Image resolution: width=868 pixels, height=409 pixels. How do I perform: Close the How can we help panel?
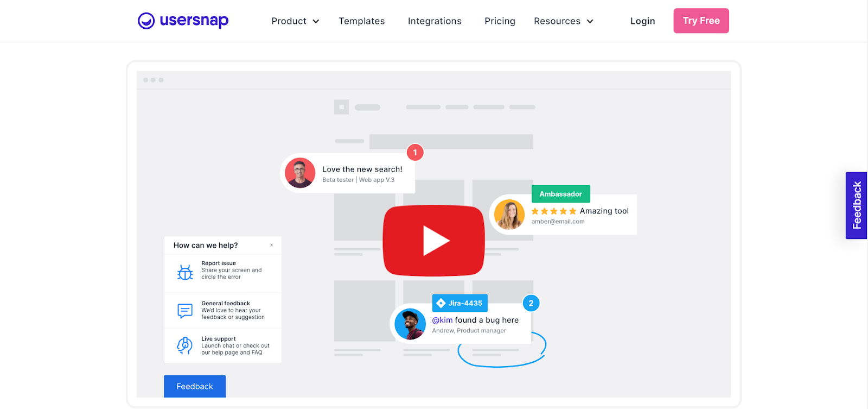(272, 245)
